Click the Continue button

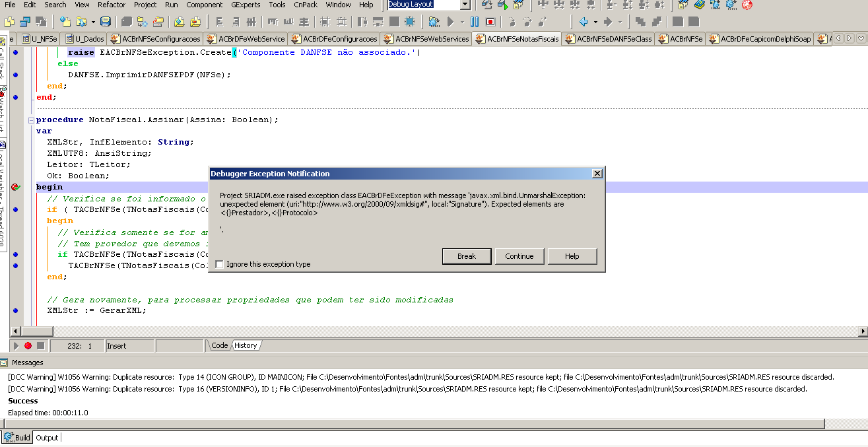click(519, 256)
